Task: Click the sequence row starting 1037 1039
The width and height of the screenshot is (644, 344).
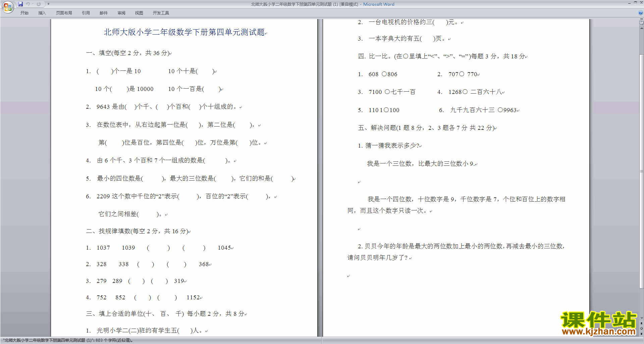Action: point(159,248)
